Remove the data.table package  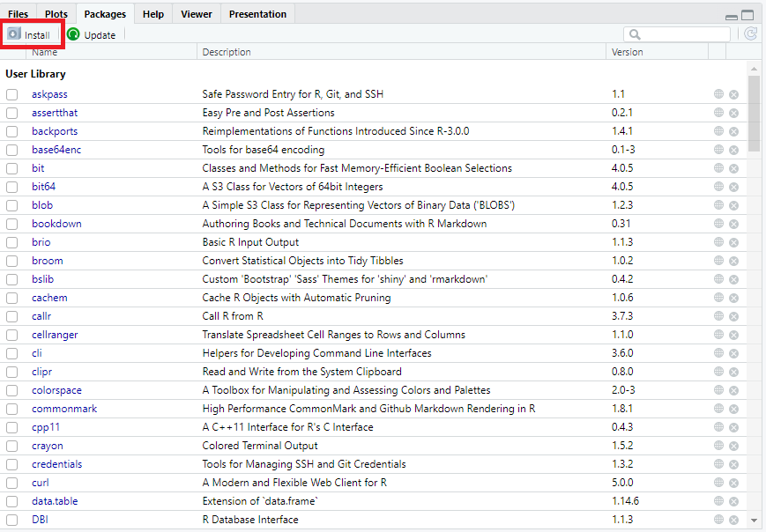click(733, 501)
